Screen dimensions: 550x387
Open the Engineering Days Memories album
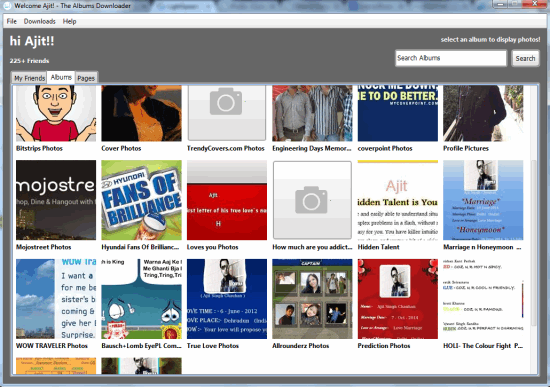[x=312, y=113]
